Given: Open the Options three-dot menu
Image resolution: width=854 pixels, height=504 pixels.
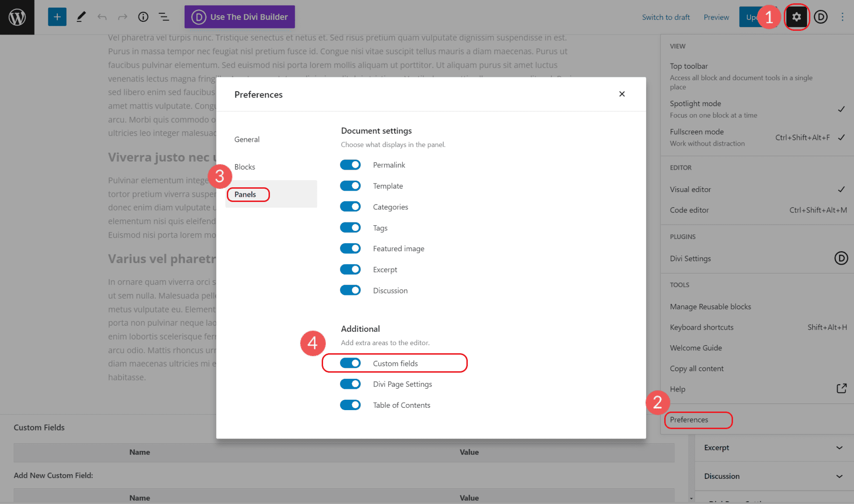Looking at the screenshot, I should click(843, 17).
